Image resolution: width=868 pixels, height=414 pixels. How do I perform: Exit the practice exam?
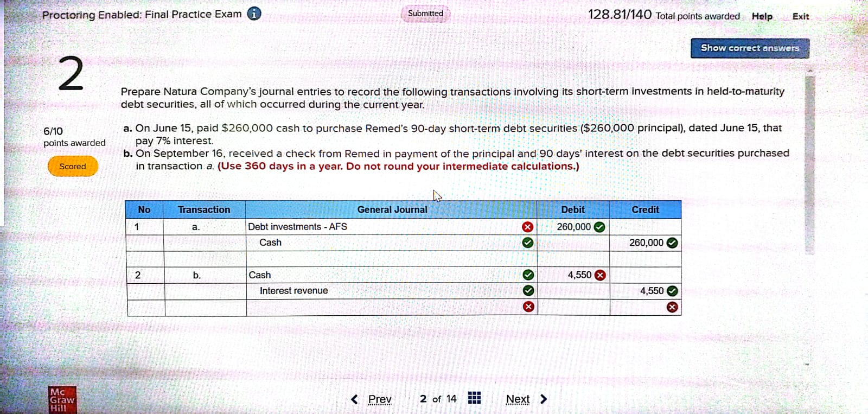point(800,16)
